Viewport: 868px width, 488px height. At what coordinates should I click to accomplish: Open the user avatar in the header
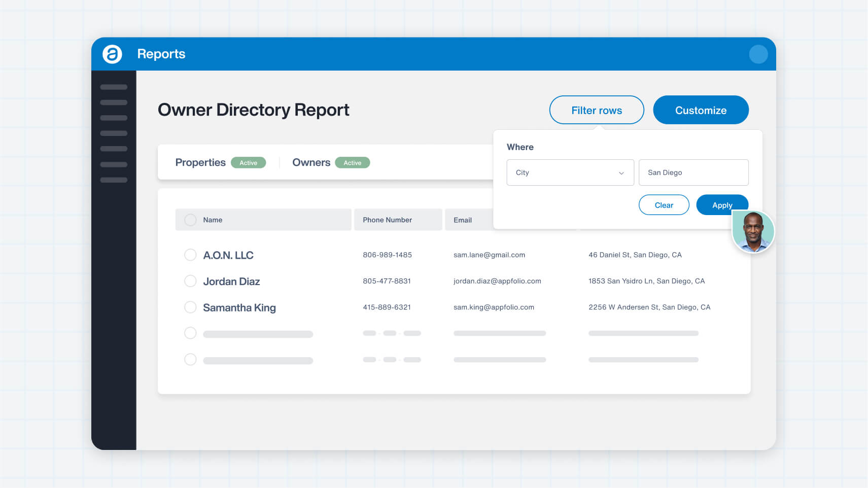coord(758,54)
